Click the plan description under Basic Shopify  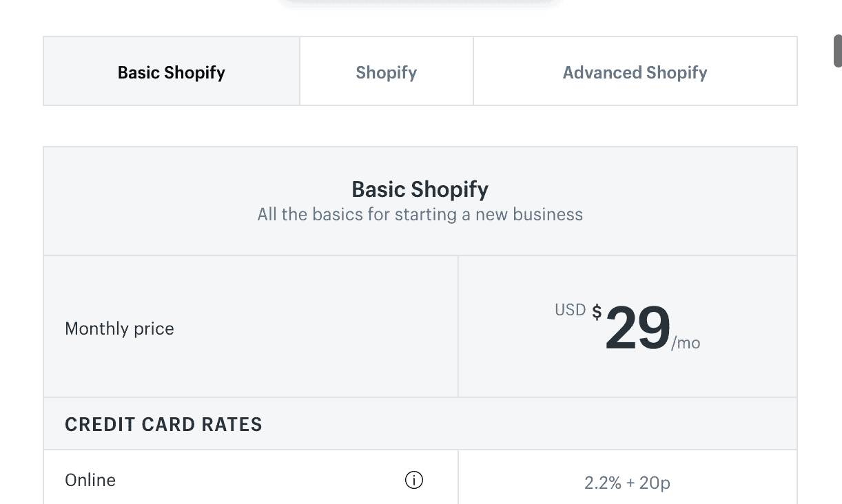tap(420, 214)
